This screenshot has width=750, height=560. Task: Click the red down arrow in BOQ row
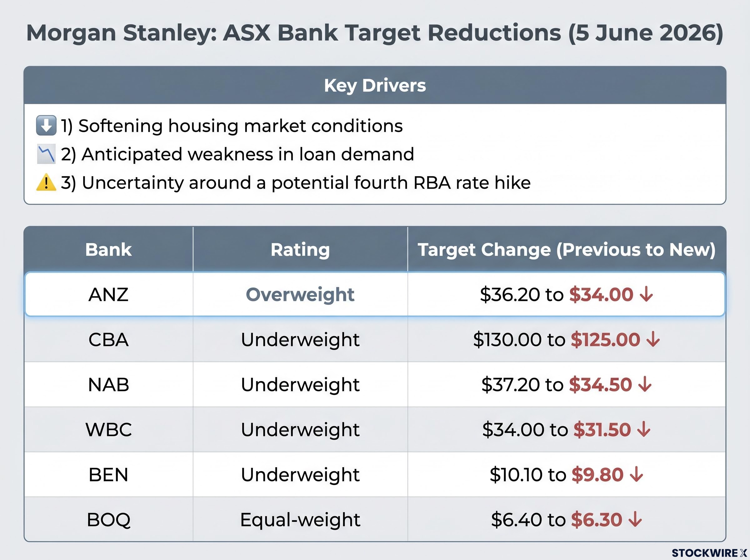pos(635,519)
